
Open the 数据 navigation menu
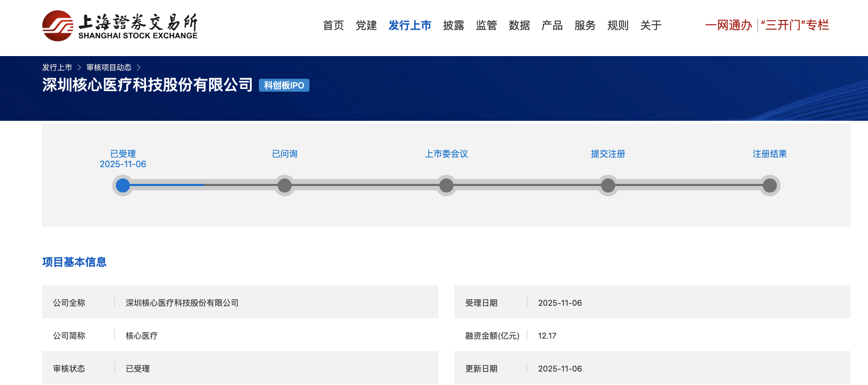click(519, 25)
